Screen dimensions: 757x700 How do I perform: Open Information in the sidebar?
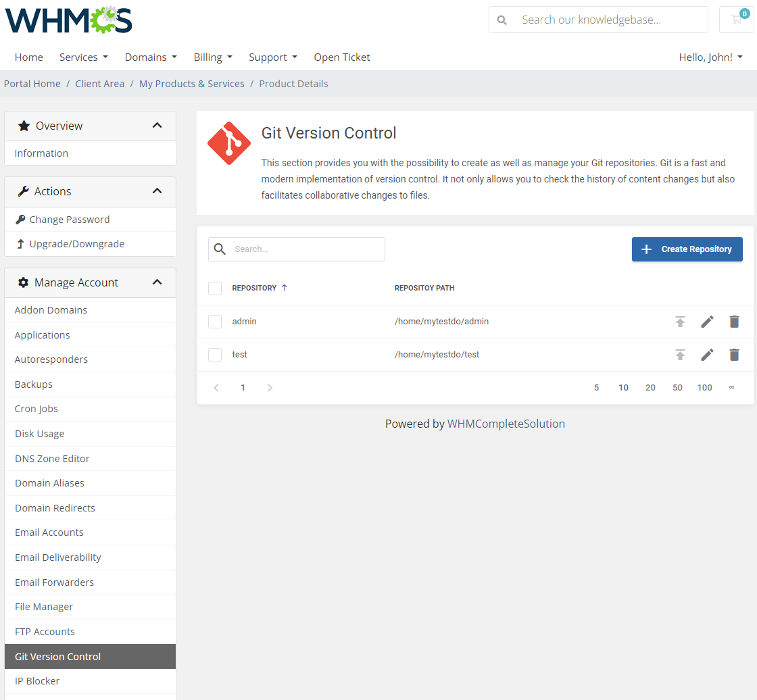pyautogui.click(x=91, y=153)
